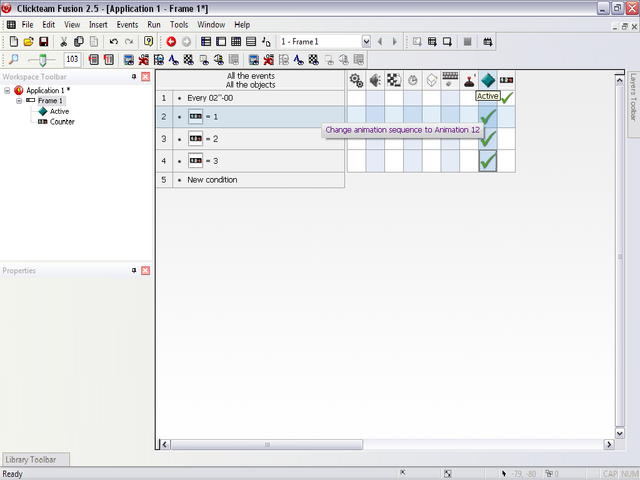Undo the last action
Viewport: 640px width, 480px height.
pos(114,42)
